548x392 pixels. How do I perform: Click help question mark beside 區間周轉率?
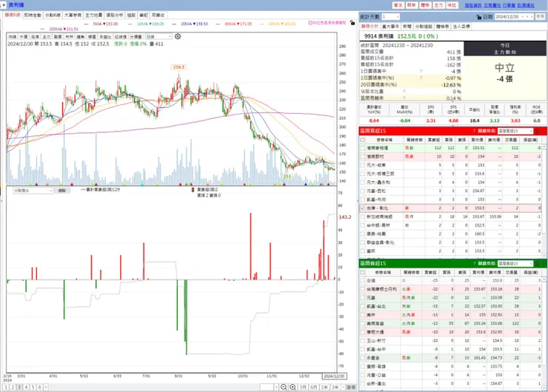(x=404, y=98)
